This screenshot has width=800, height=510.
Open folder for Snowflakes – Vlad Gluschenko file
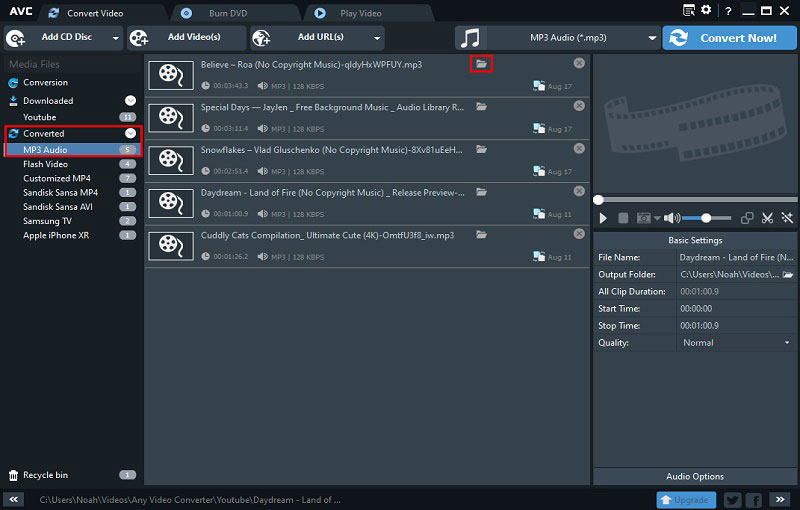(481, 149)
